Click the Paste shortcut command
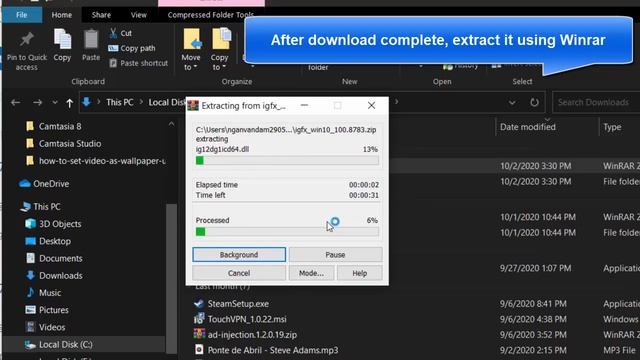This screenshot has height=360, width=640. 138,63
